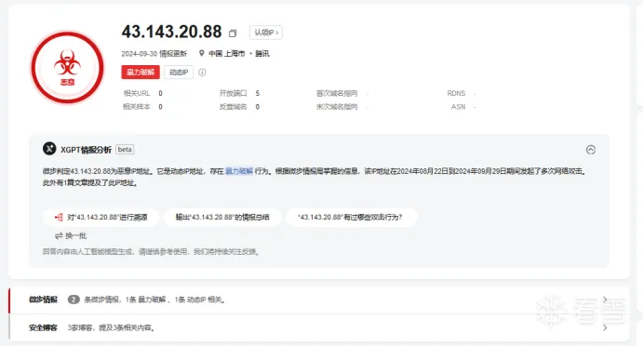This screenshot has height=347, width=644.
Task: Open the highlighted 暴力破解 link in analysis
Action: tap(238, 171)
